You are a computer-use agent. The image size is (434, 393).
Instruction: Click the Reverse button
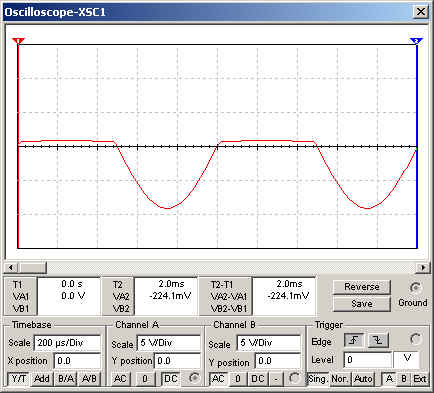(x=362, y=287)
